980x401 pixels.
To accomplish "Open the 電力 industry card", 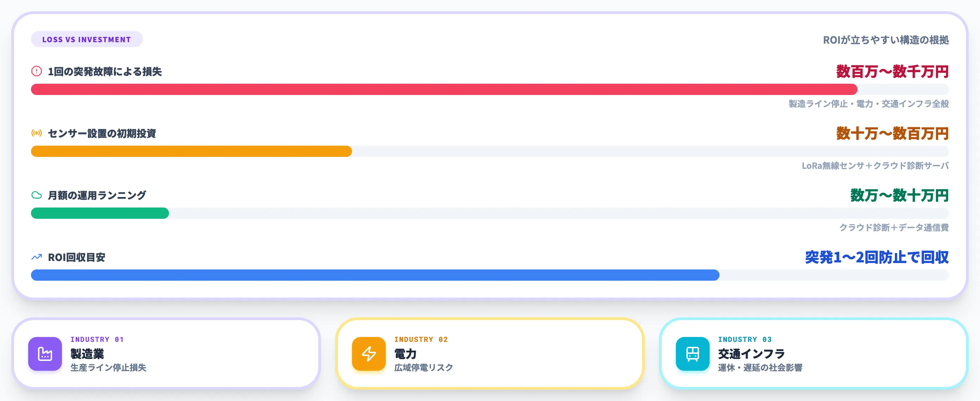I will pos(490,354).
